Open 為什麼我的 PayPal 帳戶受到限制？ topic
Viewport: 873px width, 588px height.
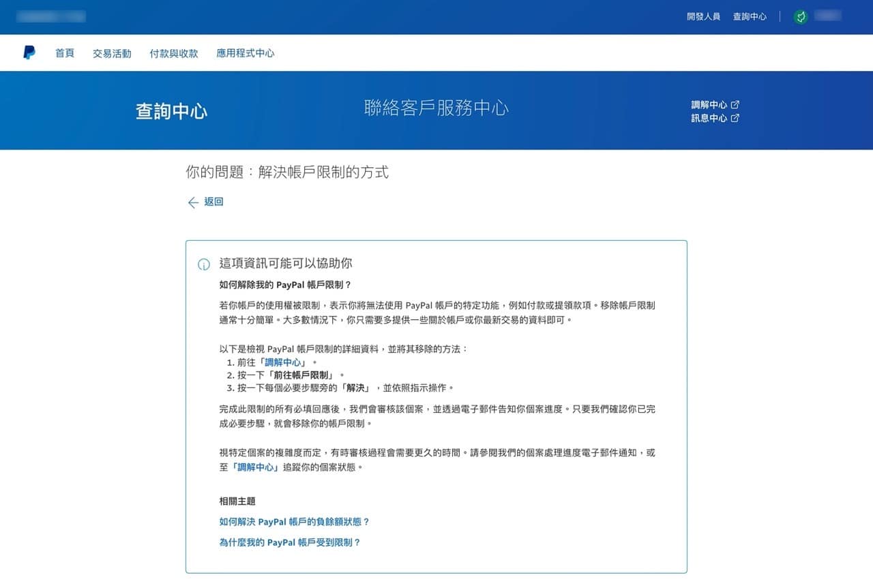click(x=290, y=543)
